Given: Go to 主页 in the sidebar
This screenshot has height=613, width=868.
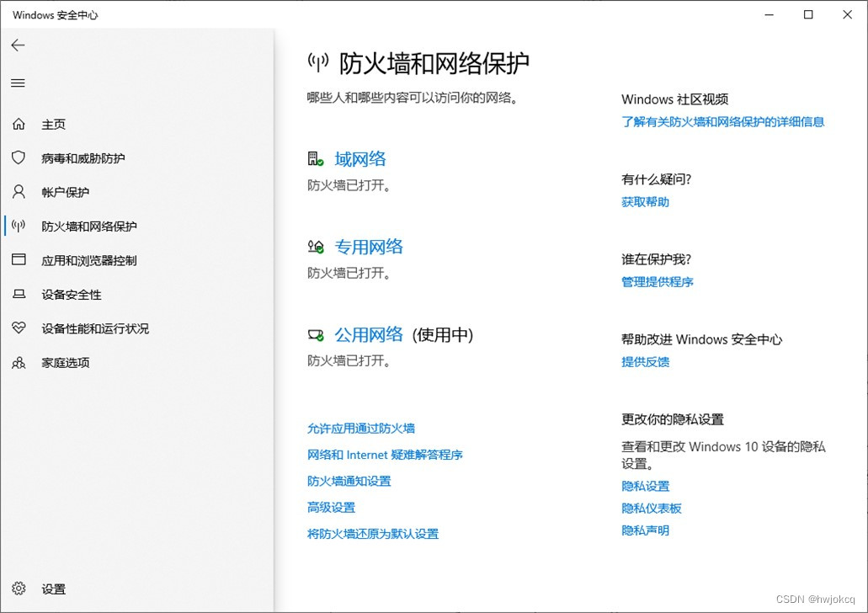Looking at the screenshot, I should 54,124.
